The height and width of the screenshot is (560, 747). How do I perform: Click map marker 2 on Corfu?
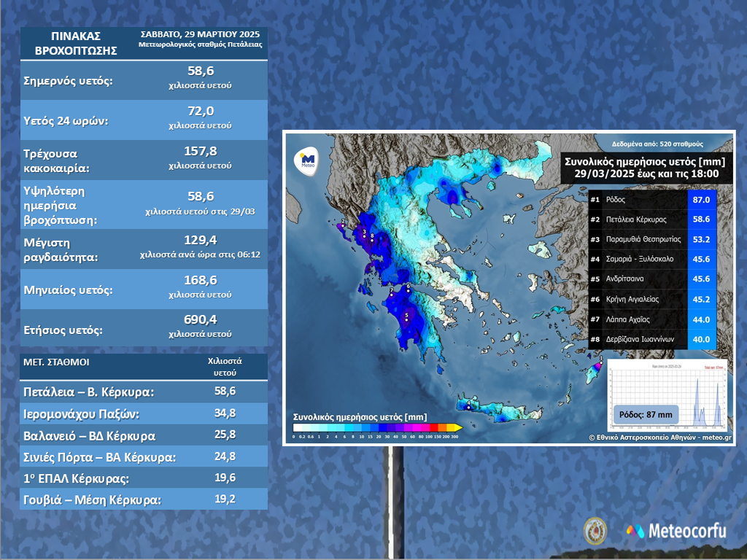(x=342, y=224)
